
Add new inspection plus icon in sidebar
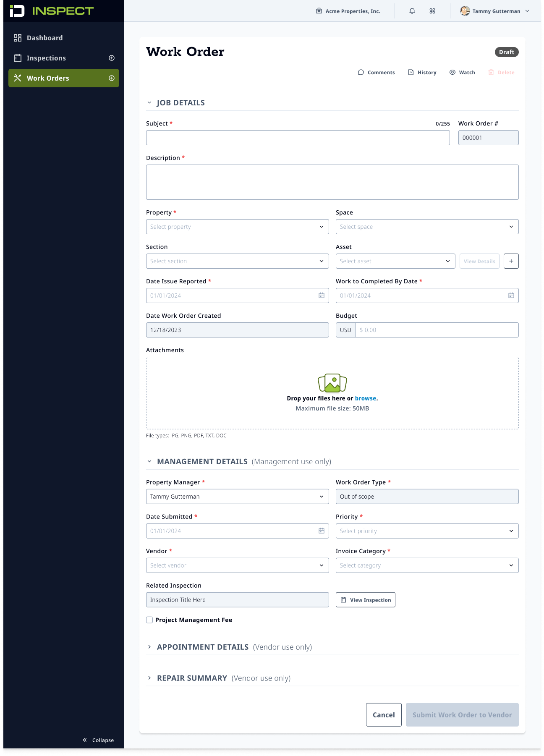point(112,58)
